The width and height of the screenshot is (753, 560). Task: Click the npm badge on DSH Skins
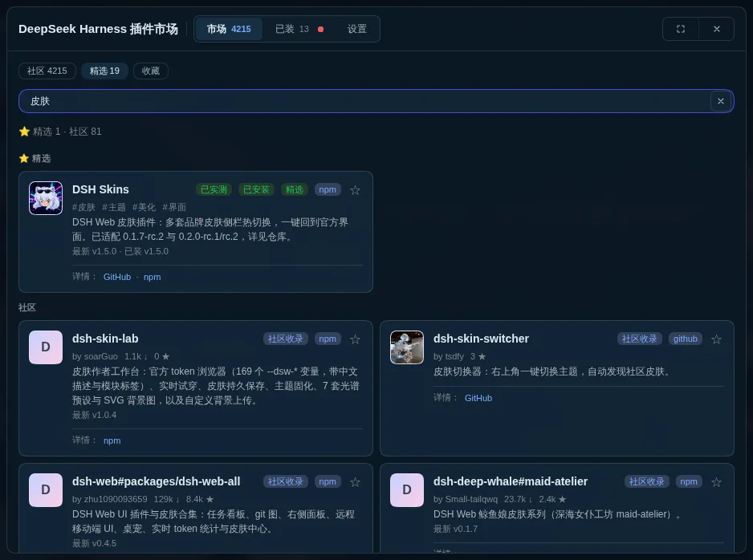tap(328, 189)
